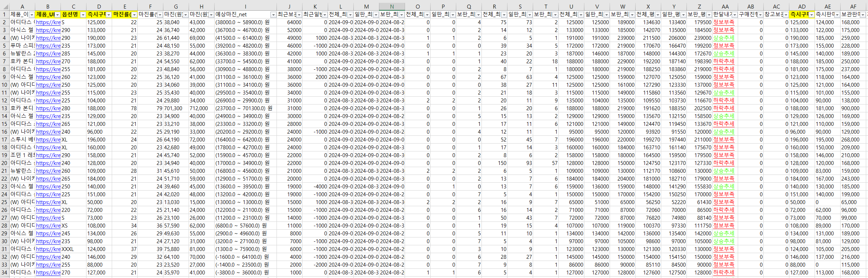868x278 pixels.
Task: Select row 1 header row number
Action: point(5,15)
